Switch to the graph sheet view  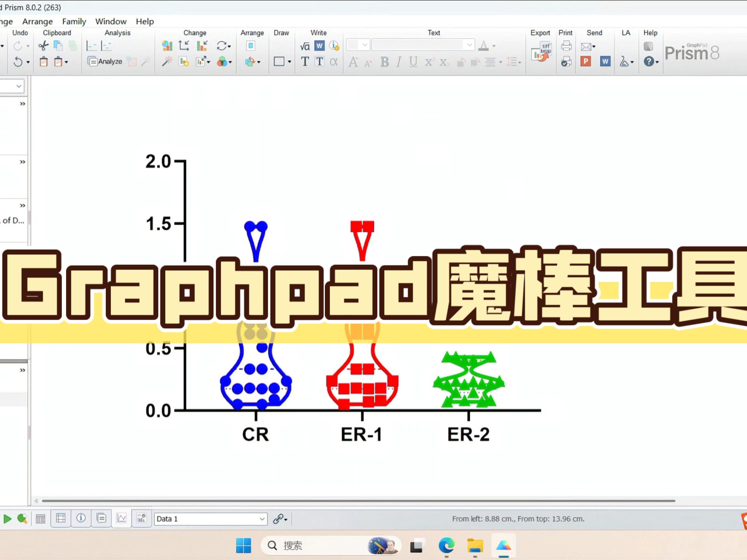pos(122,518)
